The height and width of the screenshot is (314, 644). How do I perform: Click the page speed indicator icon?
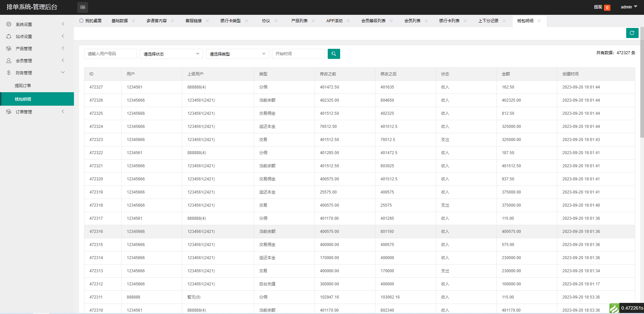point(614,308)
